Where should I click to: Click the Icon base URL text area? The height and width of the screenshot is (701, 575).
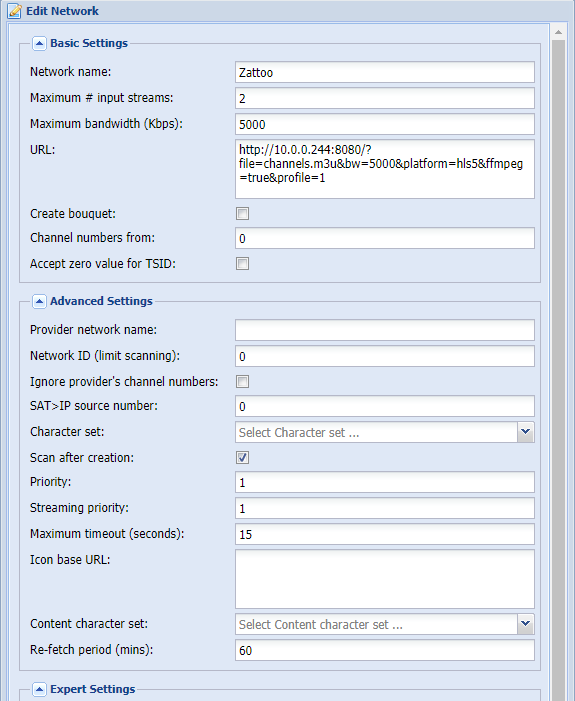point(385,579)
